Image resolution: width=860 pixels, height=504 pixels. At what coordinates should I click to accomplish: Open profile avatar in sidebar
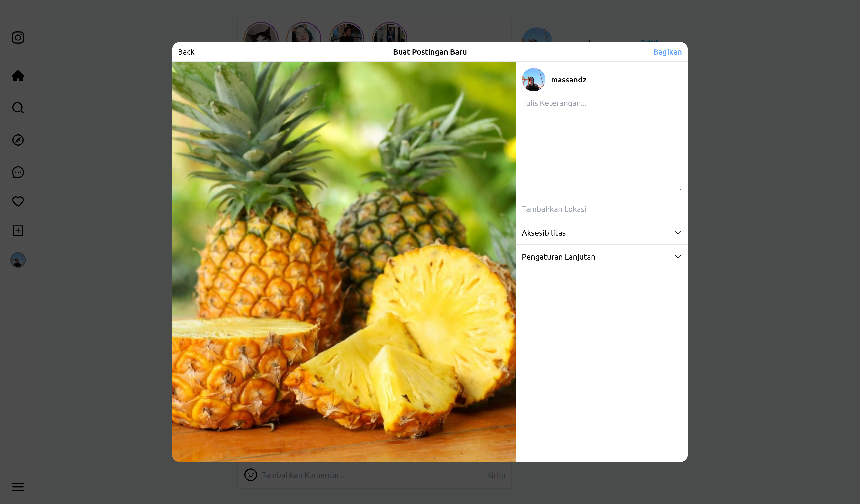click(x=18, y=260)
